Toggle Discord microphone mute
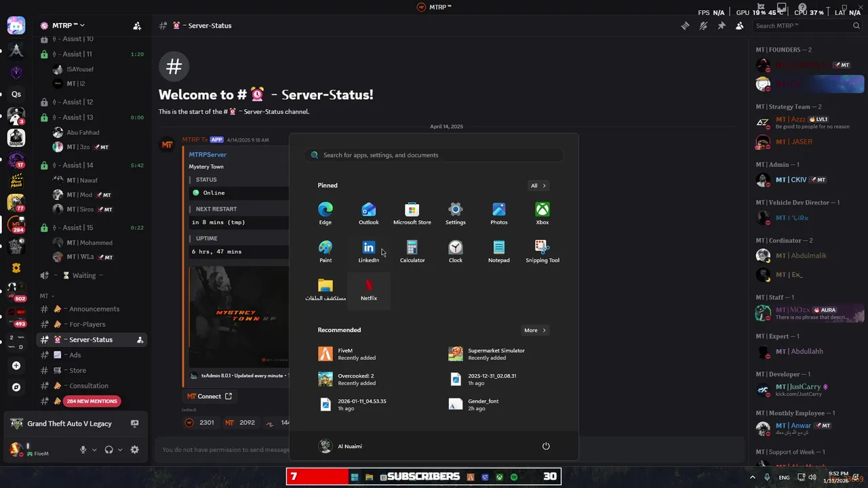The width and height of the screenshot is (868, 488). tap(83, 449)
